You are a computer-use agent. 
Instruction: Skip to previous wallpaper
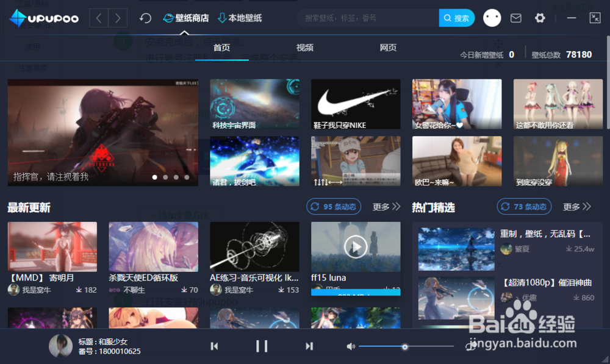pos(214,346)
